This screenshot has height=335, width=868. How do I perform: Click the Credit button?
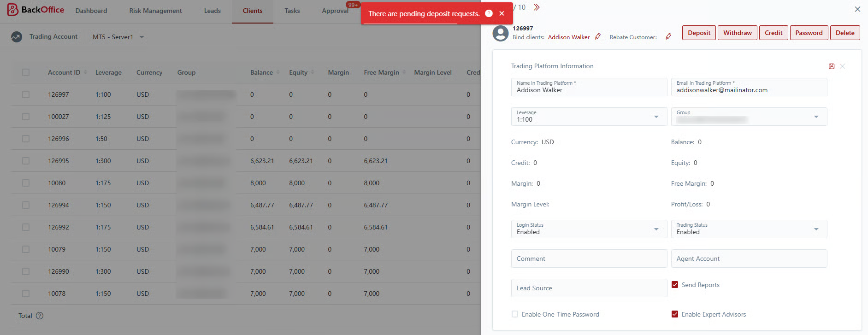(x=774, y=33)
